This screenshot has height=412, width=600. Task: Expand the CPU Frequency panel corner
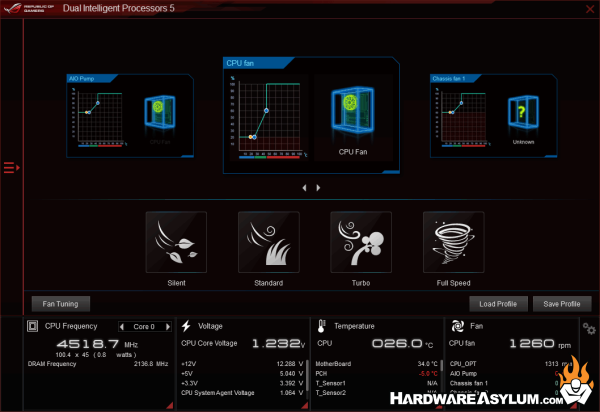coord(170,405)
